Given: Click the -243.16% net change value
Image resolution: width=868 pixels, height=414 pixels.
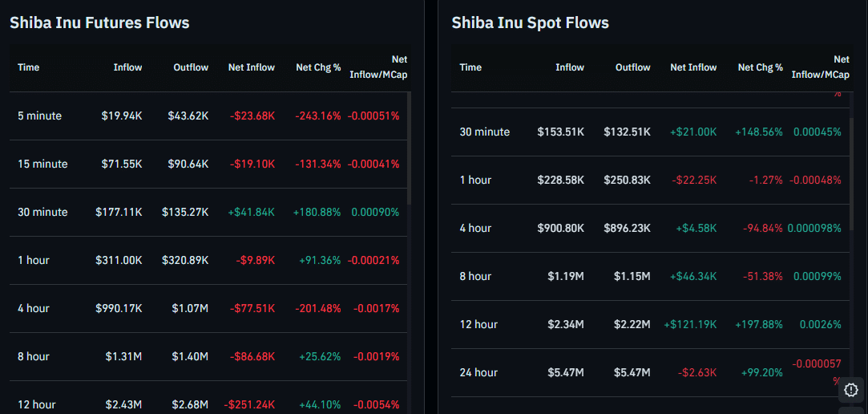Looking at the screenshot, I should coord(317,116).
